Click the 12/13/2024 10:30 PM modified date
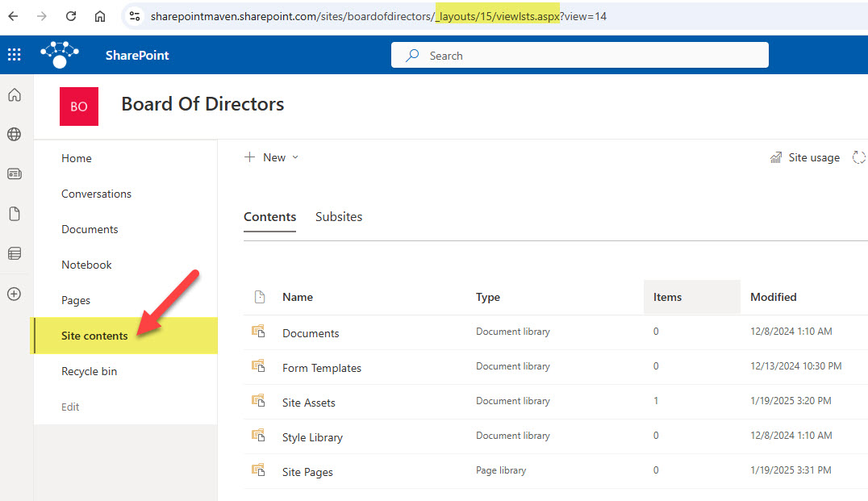The width and height of the screenshot is (868, 501). 796,366
